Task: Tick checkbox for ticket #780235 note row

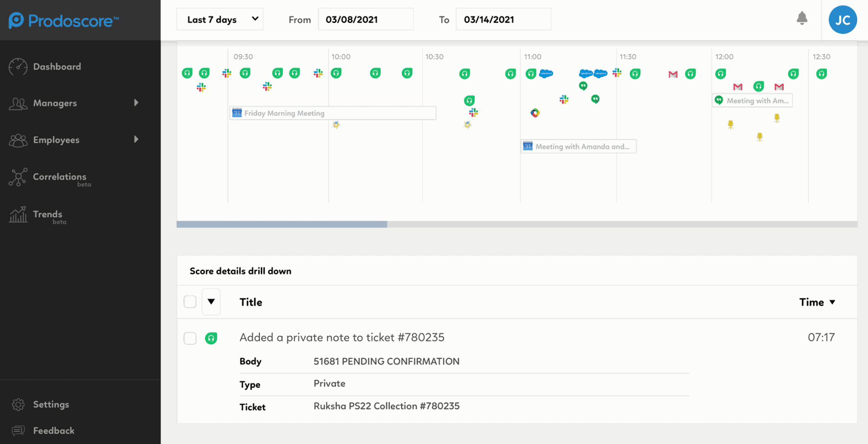Action: [x=190, y=338]
